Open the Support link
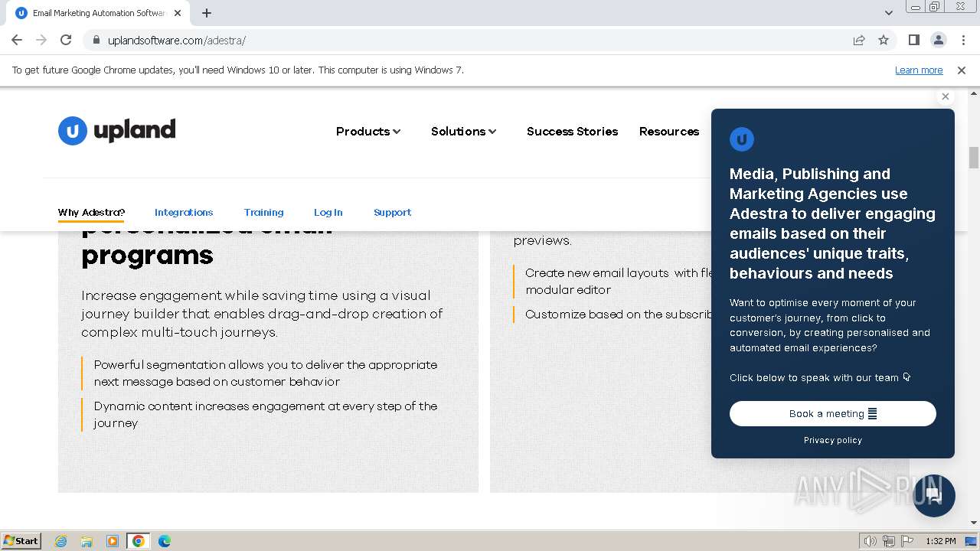The height and width of the screenshot is (551, 980). 393,213
